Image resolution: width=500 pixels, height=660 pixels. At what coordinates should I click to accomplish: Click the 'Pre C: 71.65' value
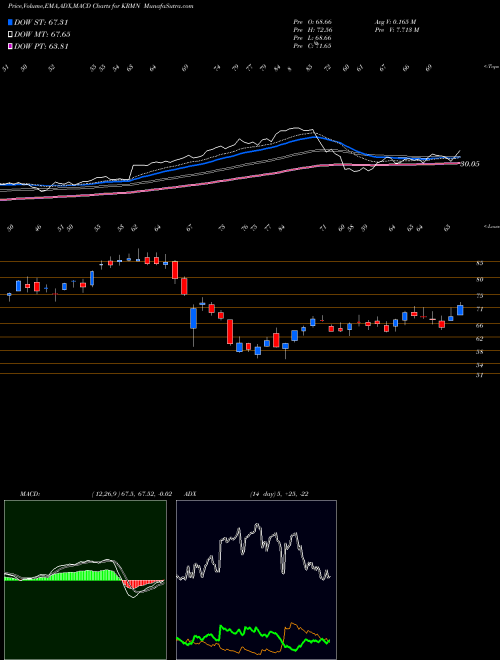[x=313, y=46]
